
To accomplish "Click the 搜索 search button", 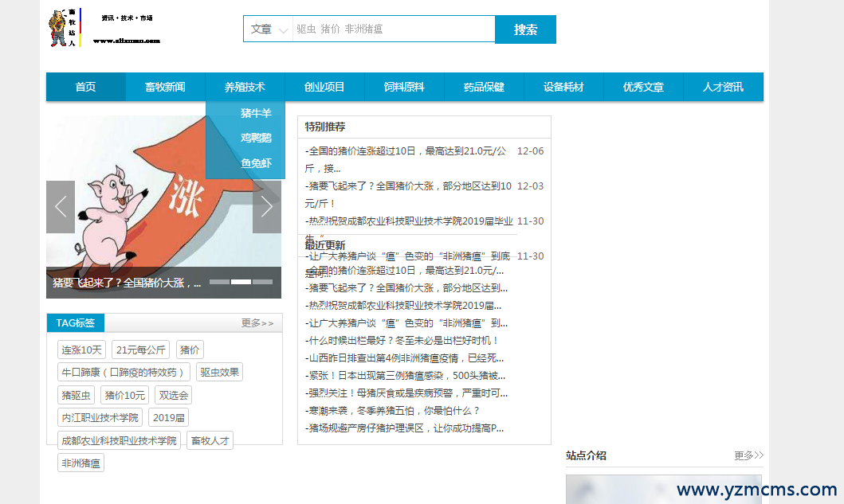I will [525, 29].
